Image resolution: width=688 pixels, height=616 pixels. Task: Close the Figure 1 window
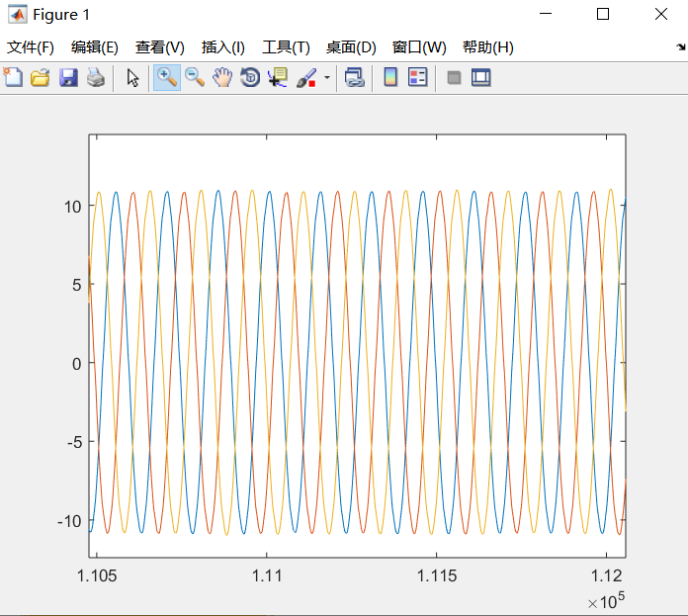click(660, 14)
